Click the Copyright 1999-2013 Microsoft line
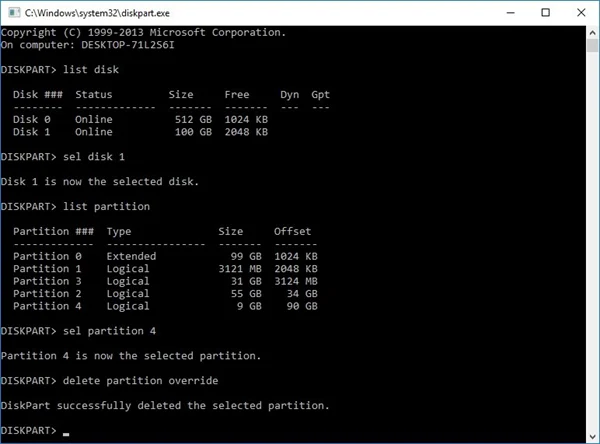 click(x=143, y=33)
